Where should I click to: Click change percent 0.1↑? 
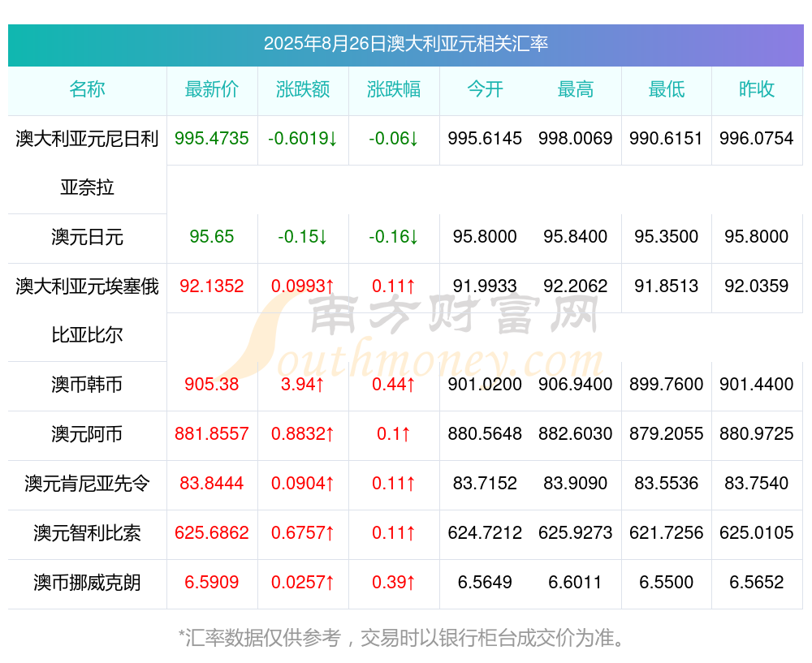tap(394, 433)
